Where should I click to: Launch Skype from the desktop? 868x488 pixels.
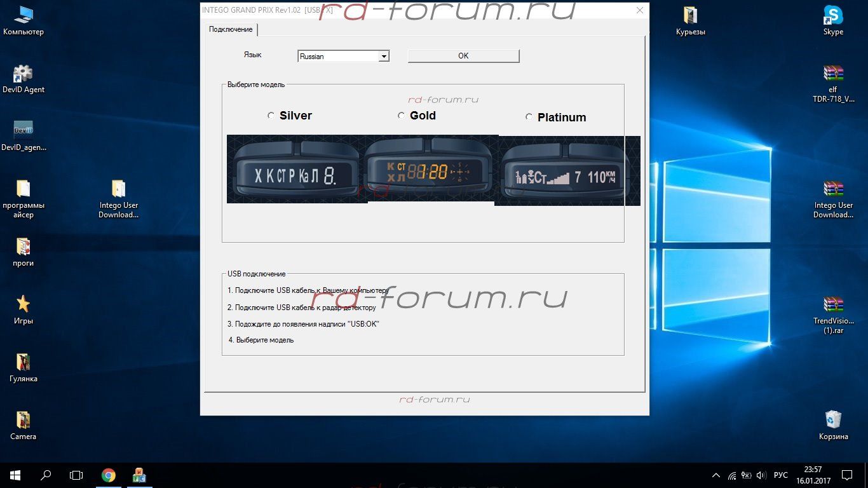point(833,21)
